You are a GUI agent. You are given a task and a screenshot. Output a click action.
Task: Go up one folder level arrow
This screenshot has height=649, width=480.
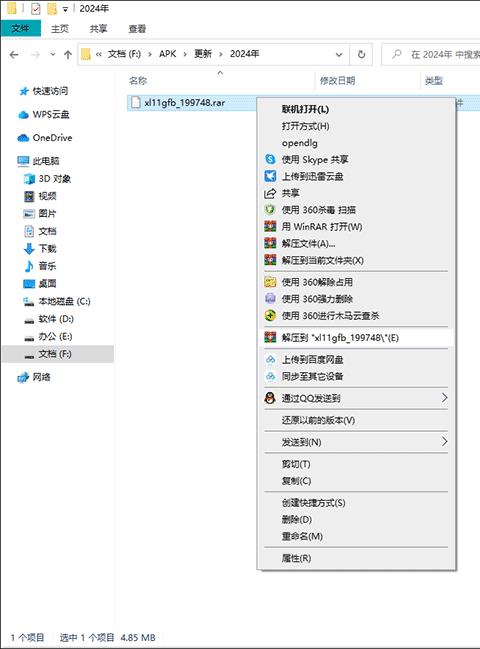(x=68, y=54)
